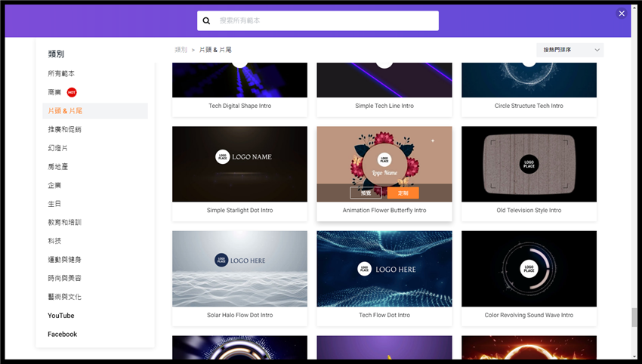Image resolution: width=642 pixels, height=364 pixels.
Task: Click orange 定制 customize button
Action: pyautogui.click(x=403, y=193)
